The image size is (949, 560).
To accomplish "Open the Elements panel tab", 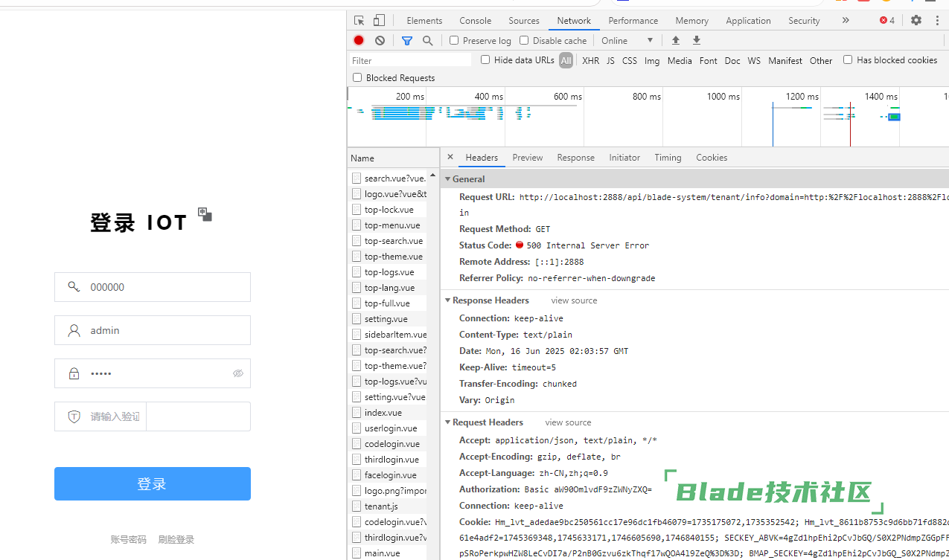I will click(424, 21).
